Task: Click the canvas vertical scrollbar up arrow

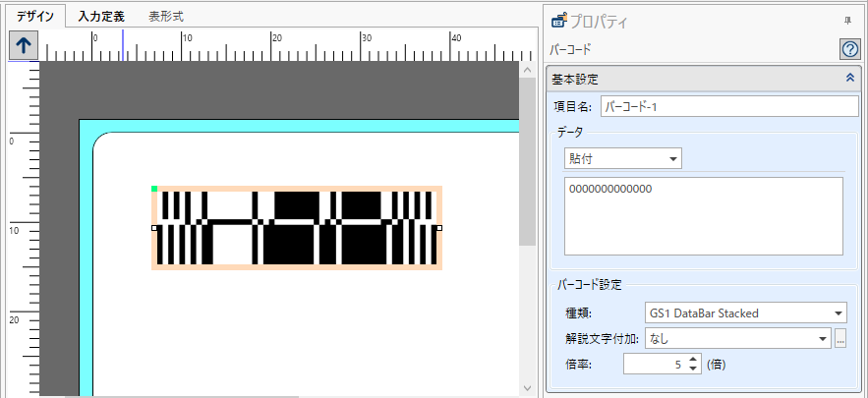Action: (527, 70)
